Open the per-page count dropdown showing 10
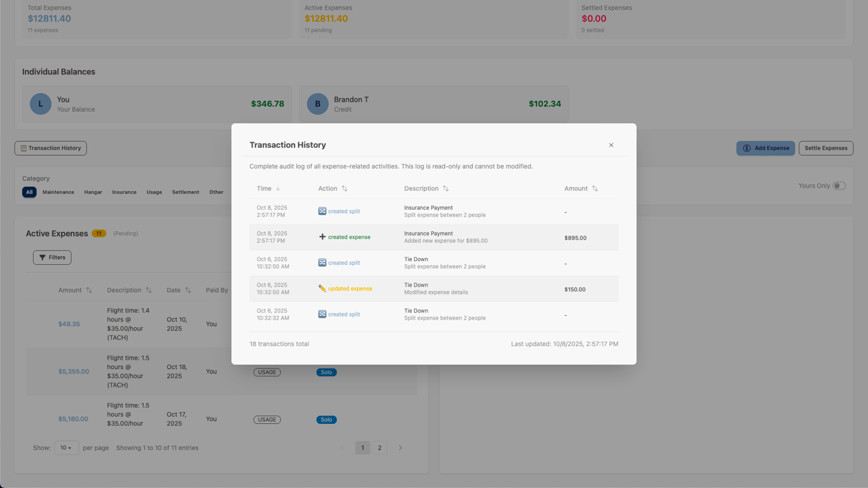868x488 pixels. [66, 447]
